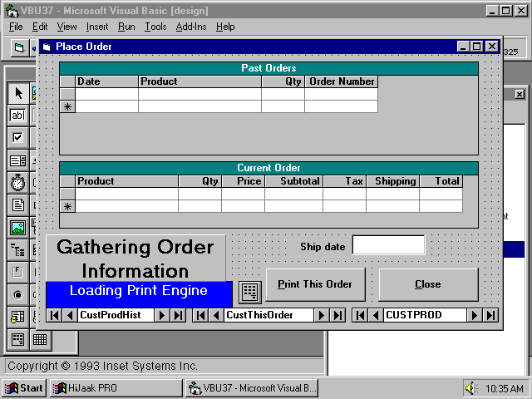The width and height of the screenshot is (532, 399).
Task: Open the Tools menu
Action: coord(155,27)
